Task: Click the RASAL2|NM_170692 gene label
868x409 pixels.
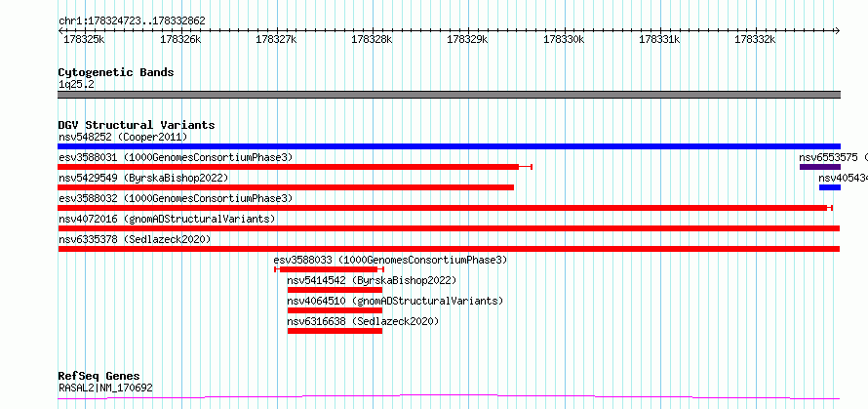Action: 105,388
